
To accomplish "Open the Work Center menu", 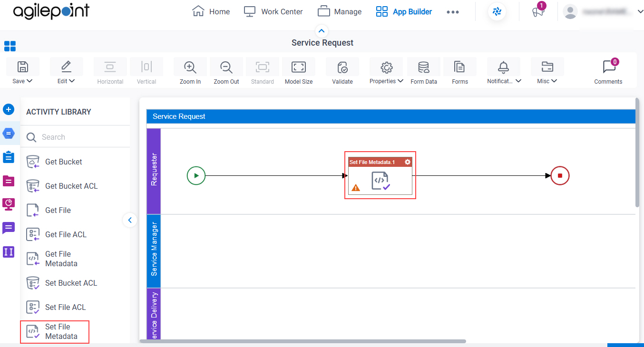I will 273,11.
